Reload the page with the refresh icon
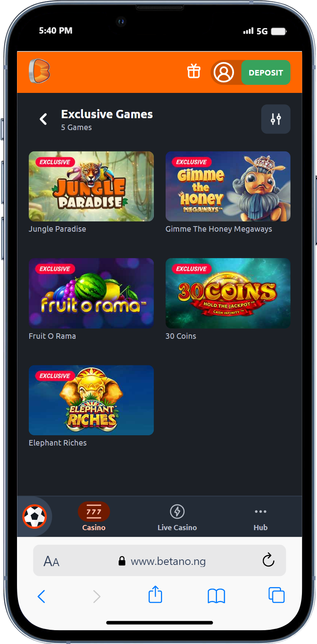 [x=268, y=560]
